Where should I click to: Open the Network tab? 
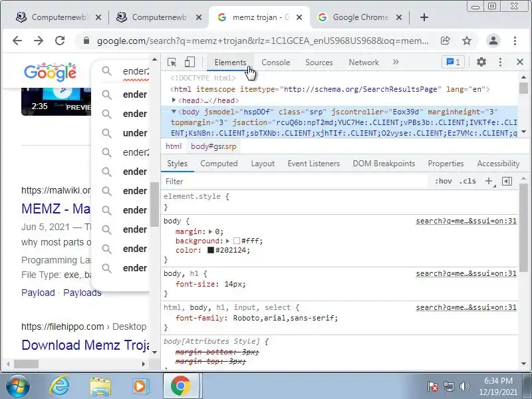364,63
